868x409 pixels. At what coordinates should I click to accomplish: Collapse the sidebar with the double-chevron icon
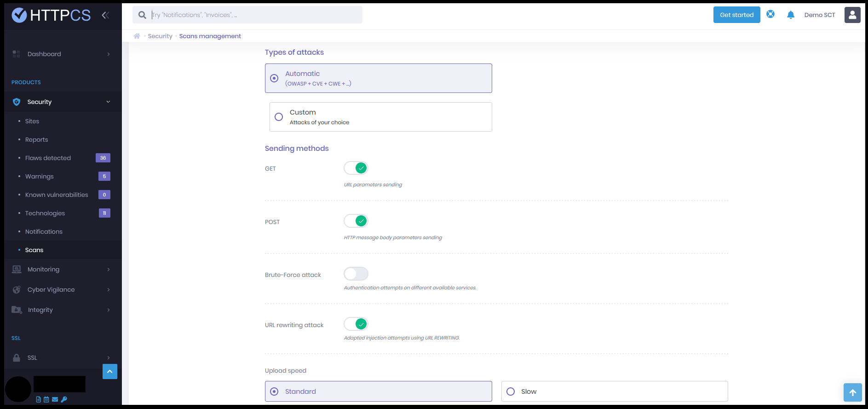105,15
